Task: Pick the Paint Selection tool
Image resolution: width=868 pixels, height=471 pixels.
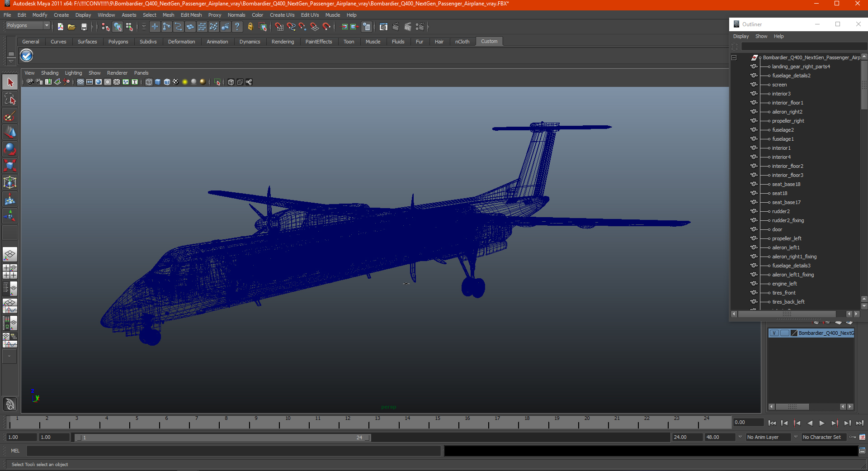Action: point(10,116)
